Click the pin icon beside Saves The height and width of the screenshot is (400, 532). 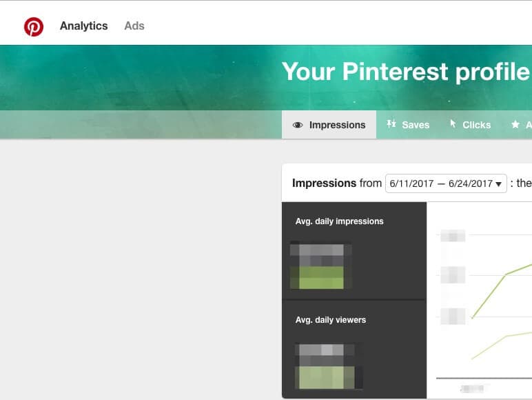click(391, 124)
